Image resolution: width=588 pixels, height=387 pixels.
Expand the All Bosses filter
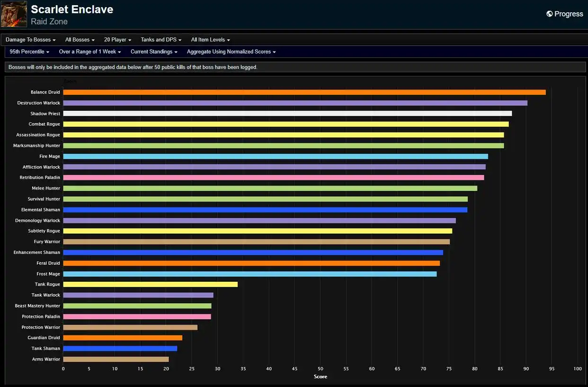click(x=80, y=40)
